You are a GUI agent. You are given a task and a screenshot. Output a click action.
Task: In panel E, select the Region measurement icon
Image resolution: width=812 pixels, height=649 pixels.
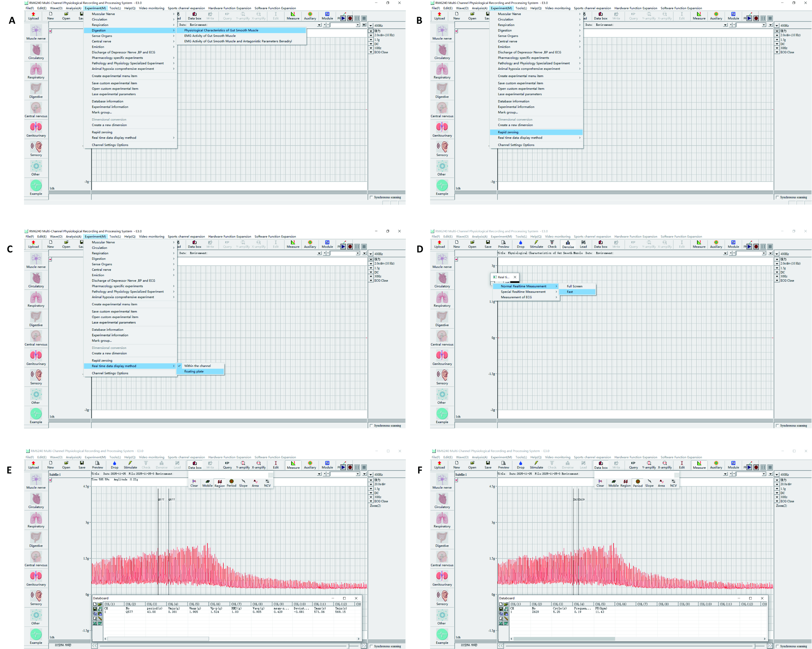click(220, 483)
